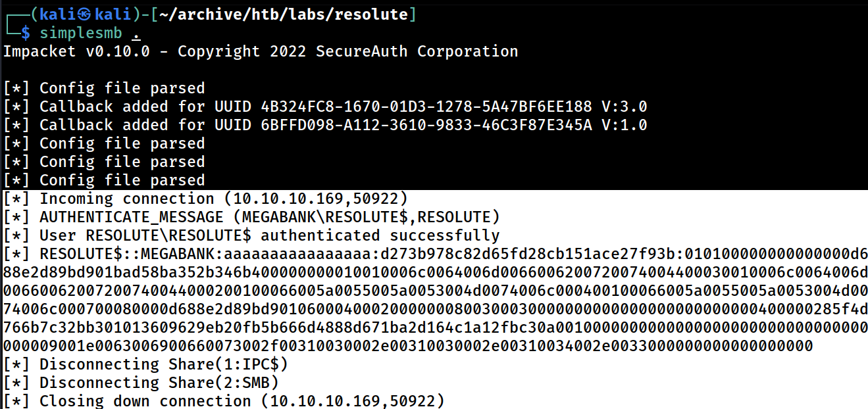The width and height of the screenshot is (868, 409).
Task: Click the Disconnecting Share(1:IPC$) line
Action: [145, 364]
